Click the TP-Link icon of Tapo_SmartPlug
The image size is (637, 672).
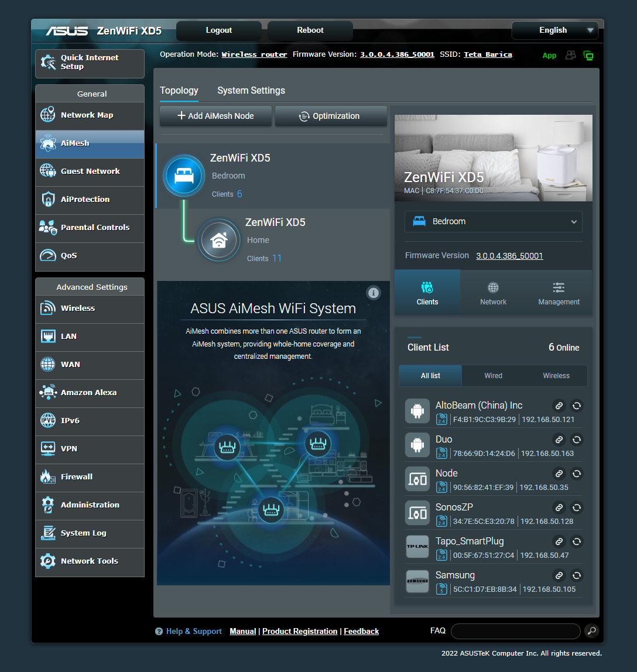pos(417,546)
